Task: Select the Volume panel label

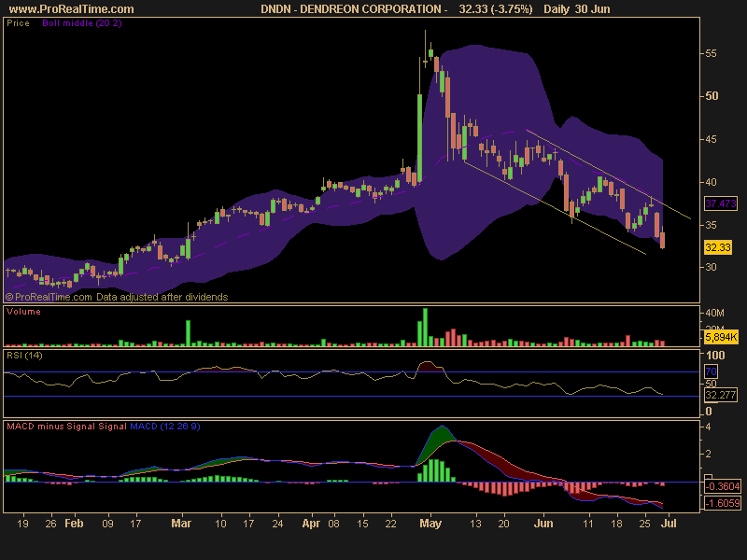Action: 23,312
